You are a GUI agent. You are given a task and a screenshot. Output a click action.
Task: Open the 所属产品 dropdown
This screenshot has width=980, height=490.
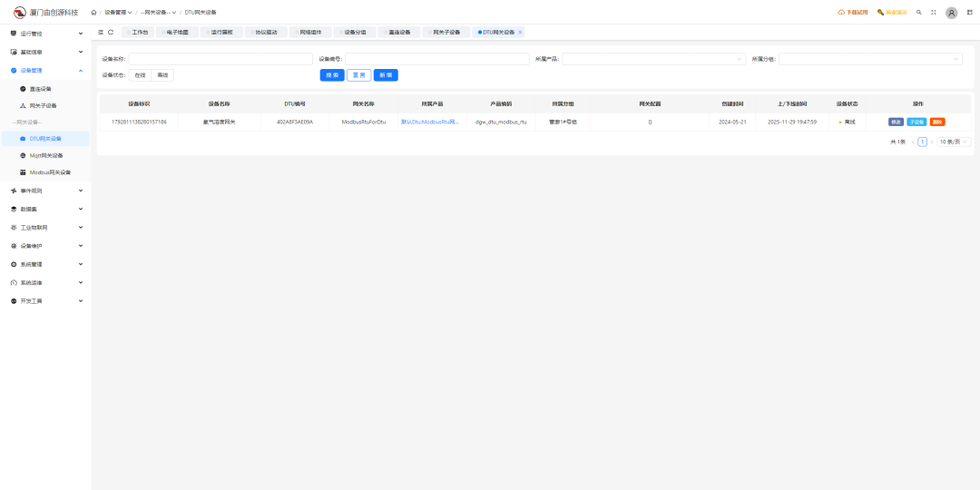coord(653,59)
